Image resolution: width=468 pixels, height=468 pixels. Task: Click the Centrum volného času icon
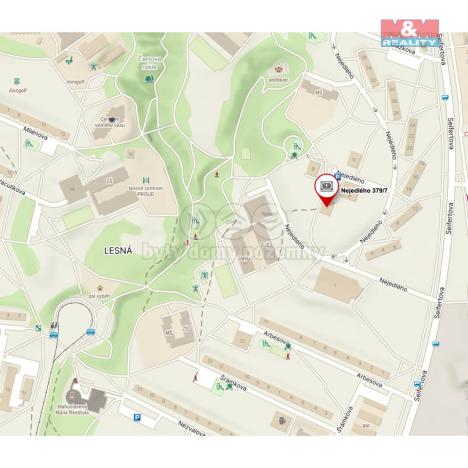point(113,120)
